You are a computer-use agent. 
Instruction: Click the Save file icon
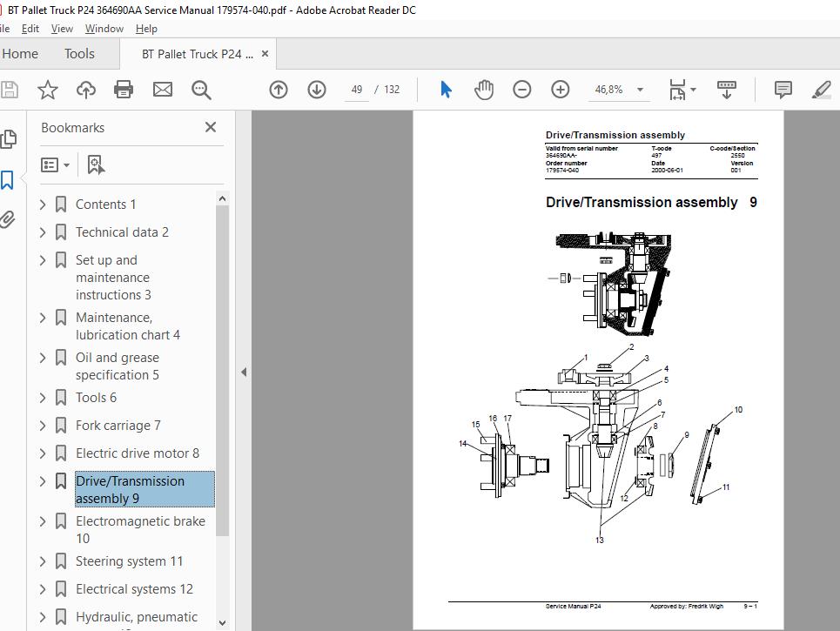9,90
